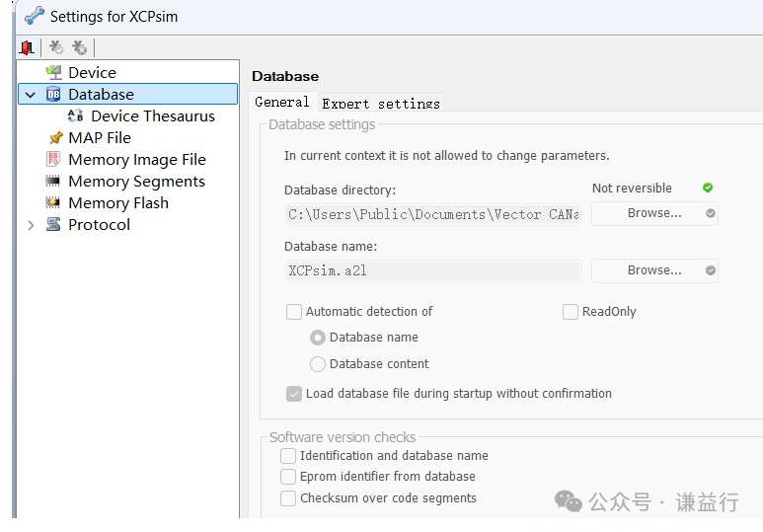Click the Settings for XCPsim title

(x=114, y=17)
